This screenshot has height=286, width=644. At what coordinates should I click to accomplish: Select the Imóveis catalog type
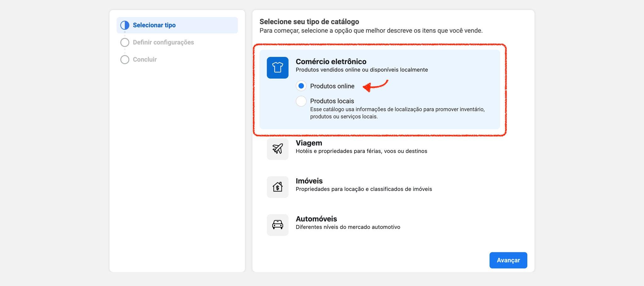point(380,187)
